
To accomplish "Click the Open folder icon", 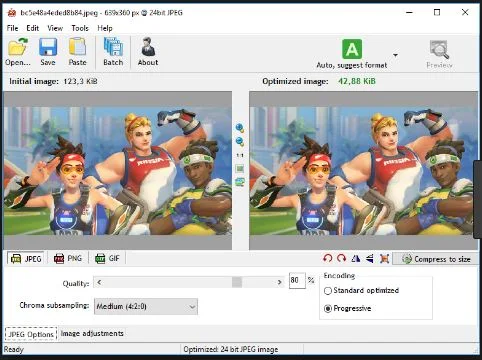I will pos(18,47).
